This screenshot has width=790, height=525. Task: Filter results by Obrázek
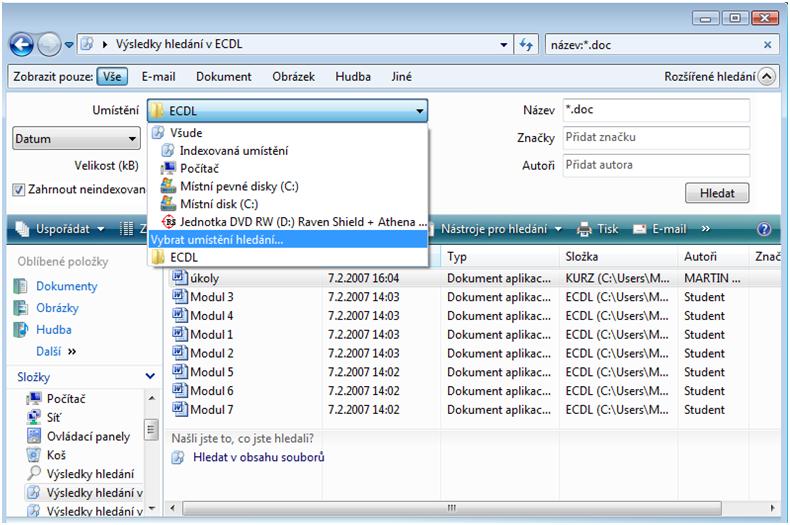[293, 77]
